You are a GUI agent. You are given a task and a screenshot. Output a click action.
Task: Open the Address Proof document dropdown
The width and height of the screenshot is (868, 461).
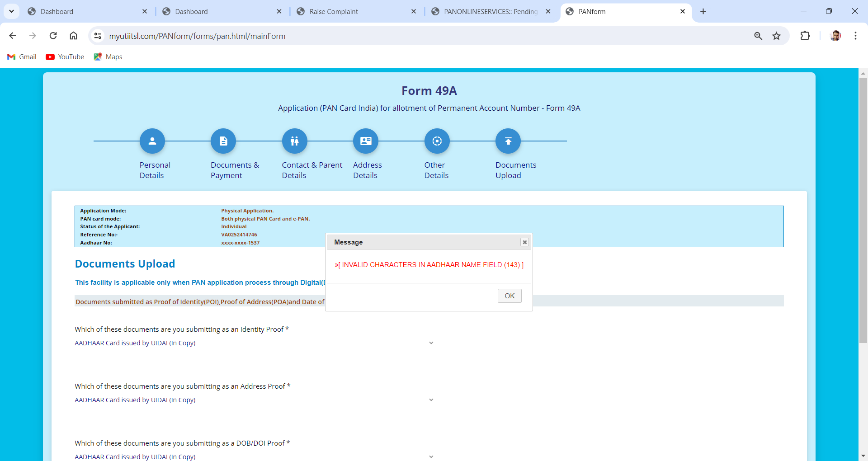(x=254, y=400)
